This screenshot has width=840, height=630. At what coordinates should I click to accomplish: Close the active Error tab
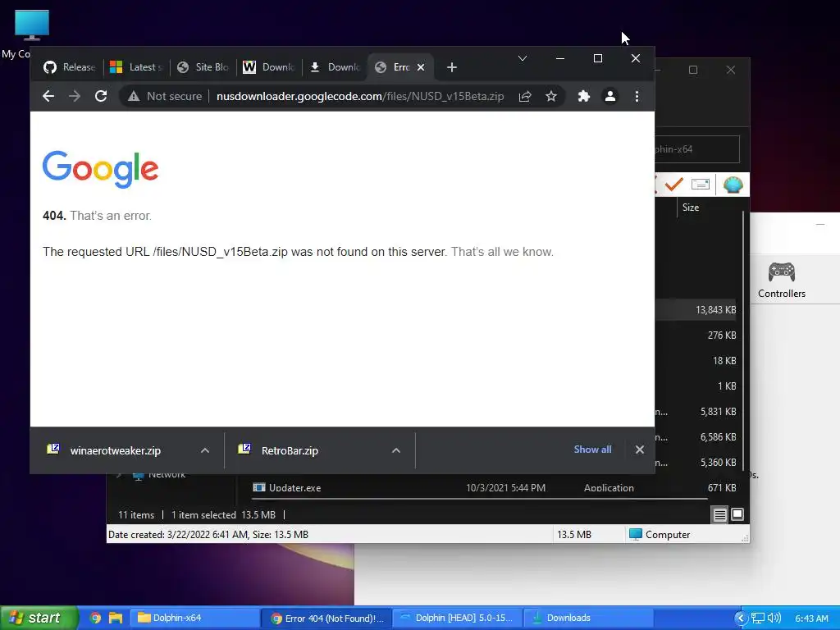pos(421,67)
